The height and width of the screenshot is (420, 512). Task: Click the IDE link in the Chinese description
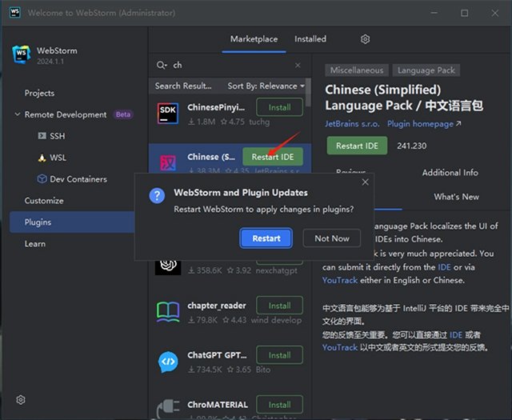click(456, 334)
